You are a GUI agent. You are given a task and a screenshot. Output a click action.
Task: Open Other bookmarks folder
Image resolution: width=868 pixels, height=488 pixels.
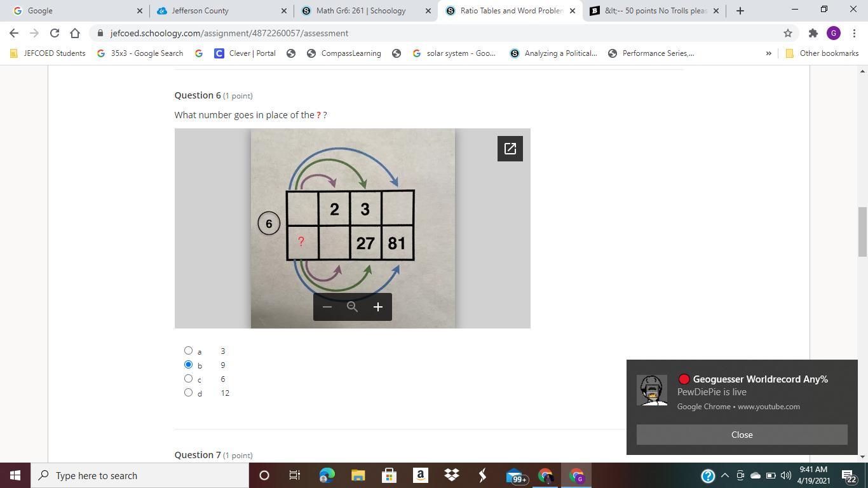point(822,53)
